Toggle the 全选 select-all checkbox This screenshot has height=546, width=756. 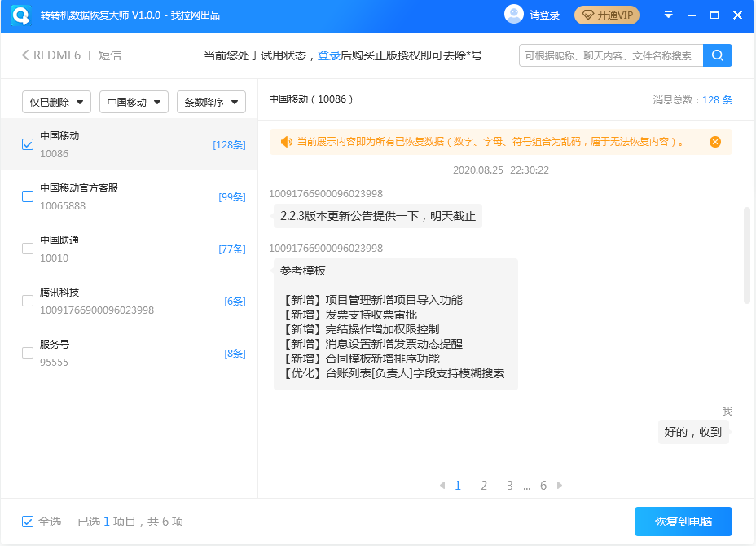(28, 522)
